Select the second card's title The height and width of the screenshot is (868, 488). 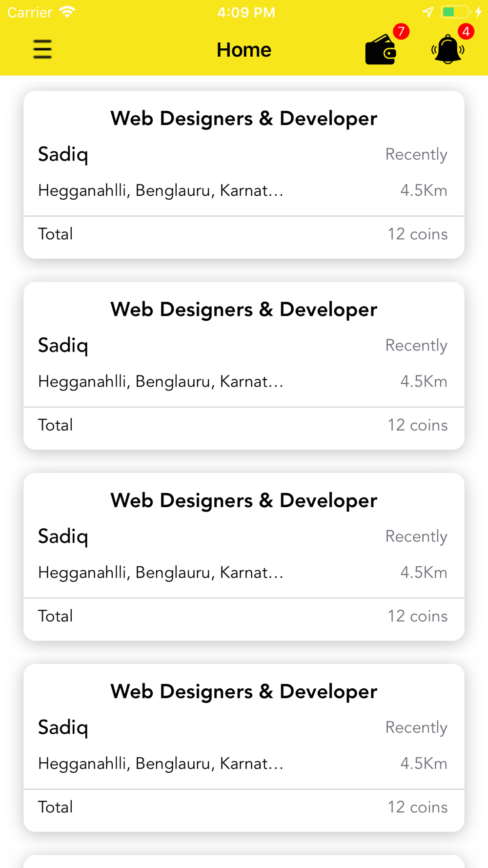coord(244,310)
